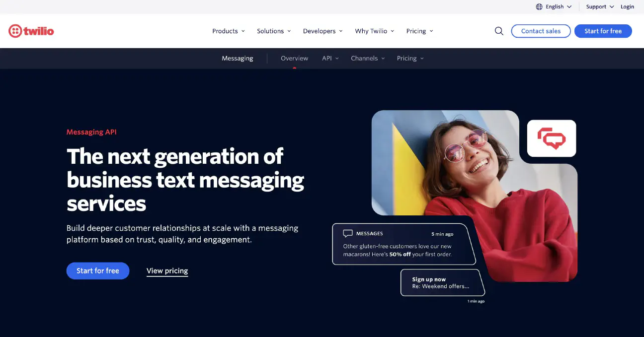Click the Contact sales button
The height and width of the screenshot is (337, 644).
click(541, 31)
